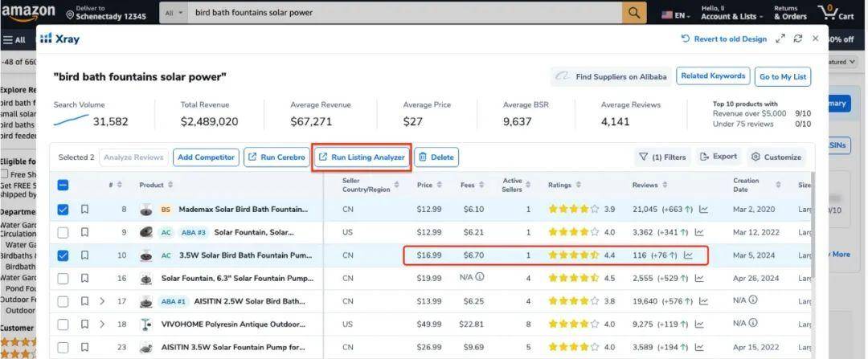The image size is (868, 359).
Task: Bookmark the AISITIN 2.5W row
Action: pos(84,301)
